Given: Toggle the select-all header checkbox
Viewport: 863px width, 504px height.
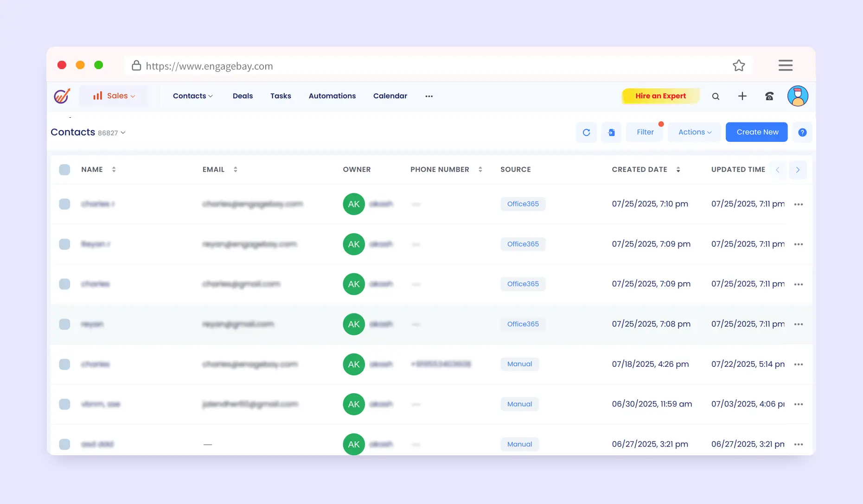Looking at the screenshot, I should pyautogui.click(x=64, y=170).
